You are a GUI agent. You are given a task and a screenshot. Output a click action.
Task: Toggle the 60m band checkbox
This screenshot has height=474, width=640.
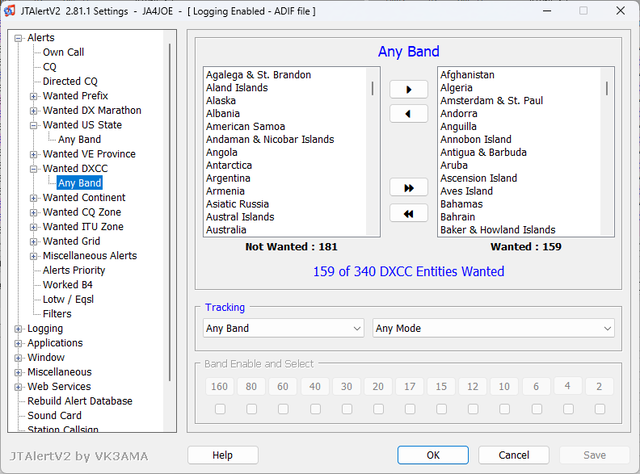tap(283, 409)
